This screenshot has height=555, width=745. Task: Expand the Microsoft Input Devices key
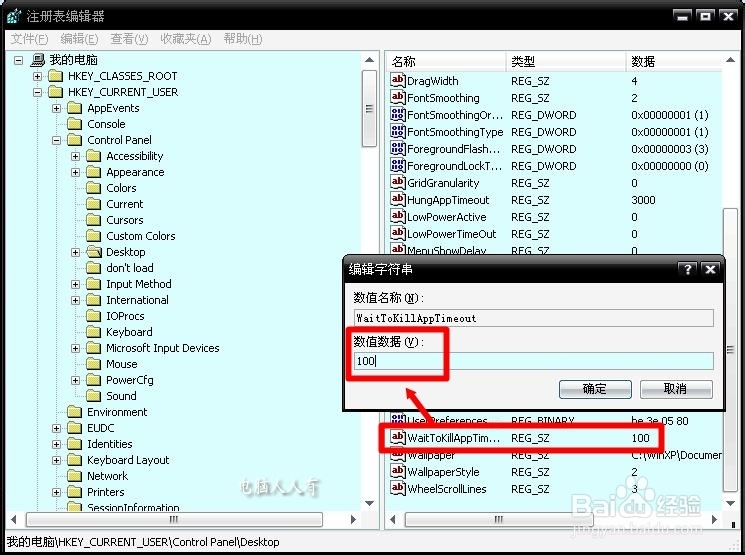point(76,348)
